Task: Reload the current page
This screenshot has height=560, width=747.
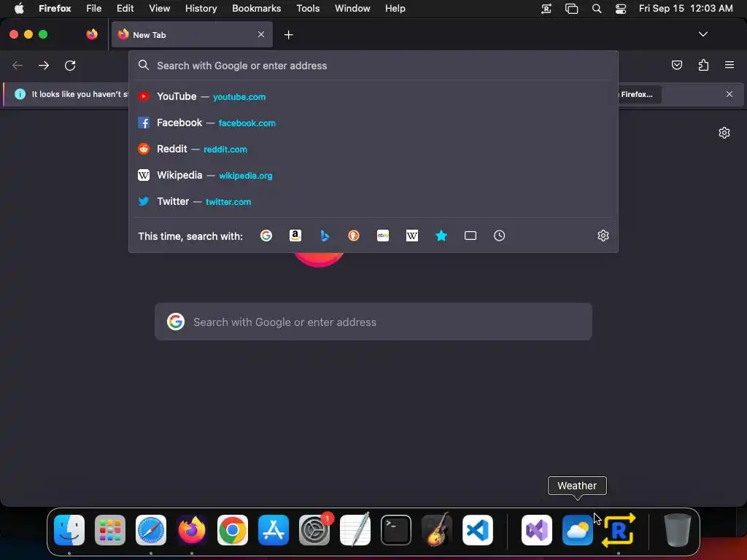Action: click(70, 65)
